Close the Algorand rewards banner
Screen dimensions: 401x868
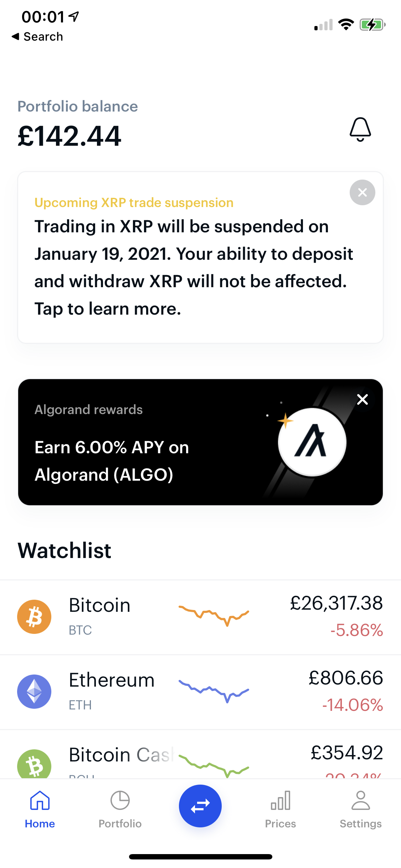pos(362,399)
